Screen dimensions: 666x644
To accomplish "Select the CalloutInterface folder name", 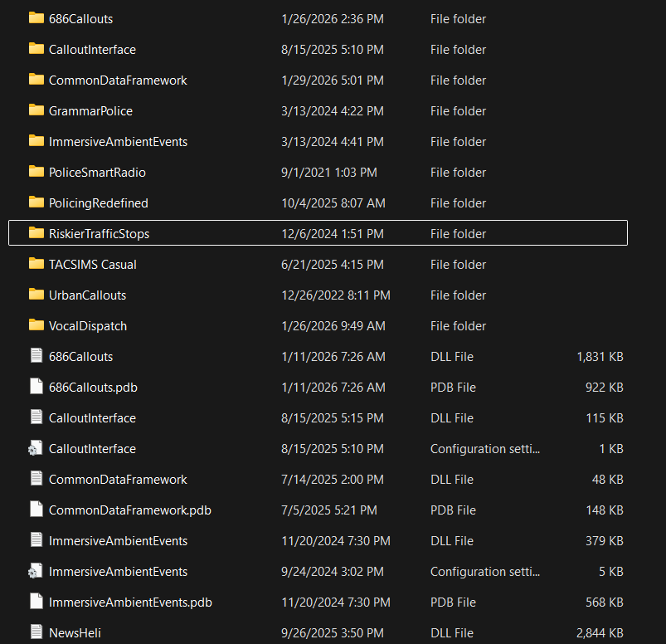I will 92,50.
